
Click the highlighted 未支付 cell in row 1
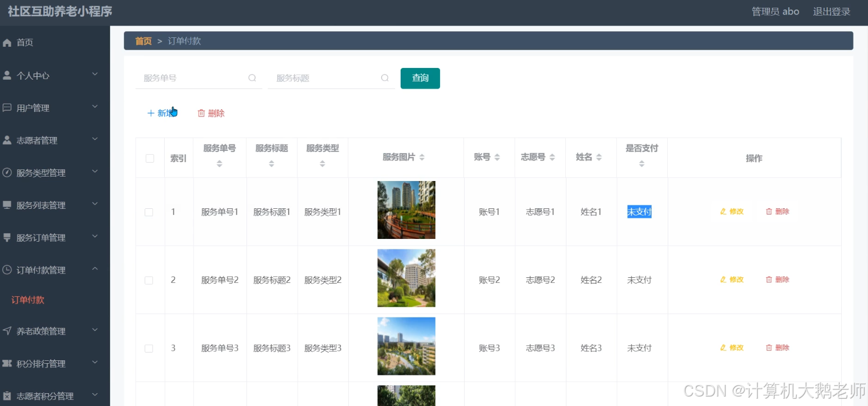(x=639, y=212)
